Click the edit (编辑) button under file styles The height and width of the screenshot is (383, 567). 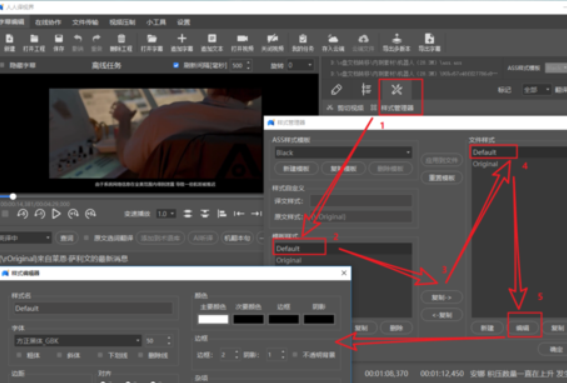tap(523, 328)
